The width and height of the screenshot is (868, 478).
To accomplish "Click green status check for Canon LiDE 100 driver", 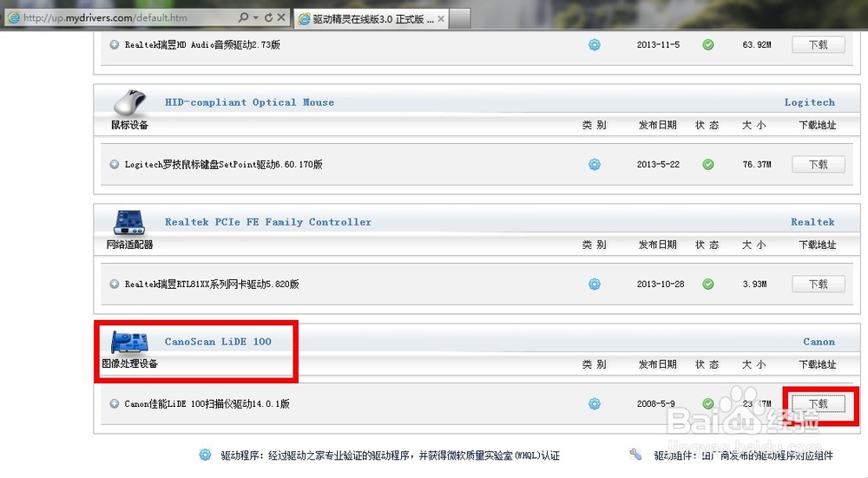I will tap(708, 404).
